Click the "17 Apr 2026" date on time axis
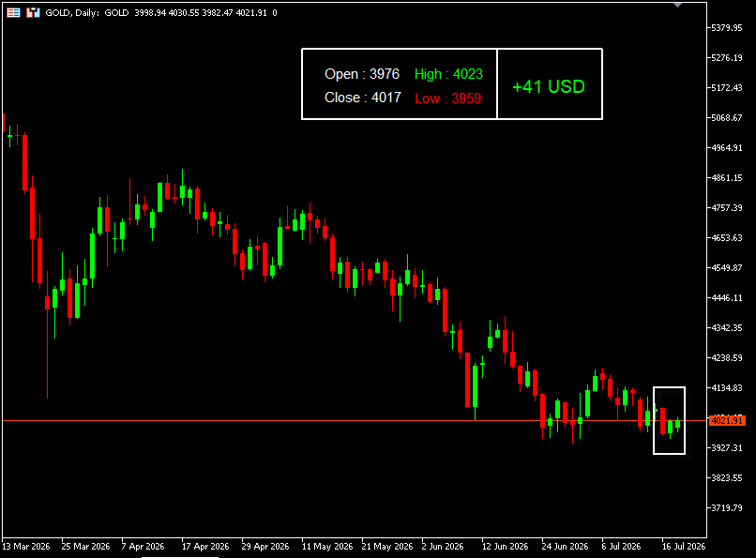This screenshot has width=756, height=558. pos(205,547)
